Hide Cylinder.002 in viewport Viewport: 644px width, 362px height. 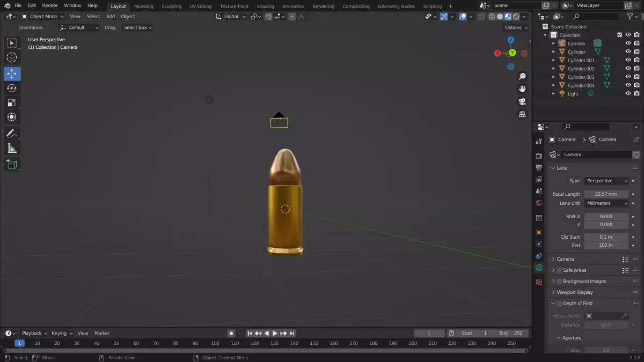628,69
